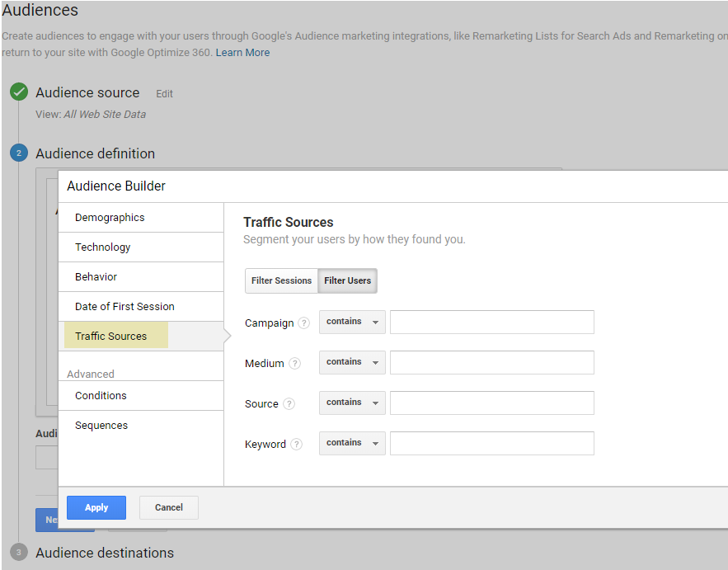Click the step 3 Audience destinations circle
728x570 pixels.
[x=19, y=553]
